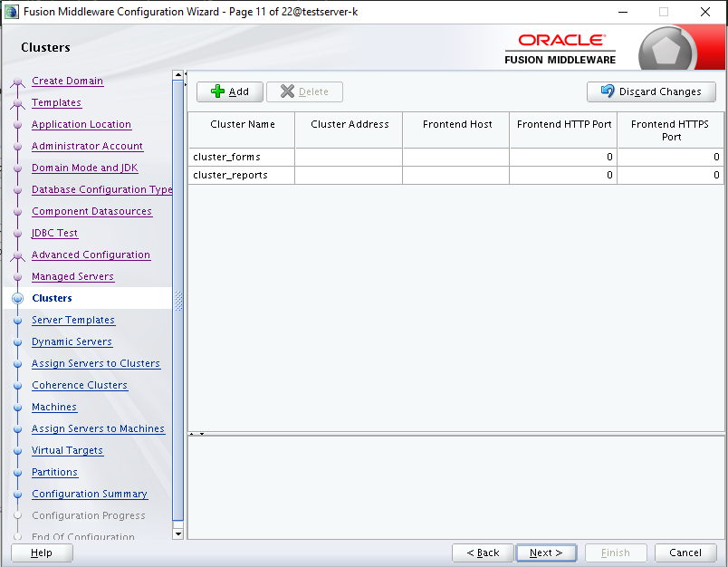Go to Domain Mode and JDK
Viewport: 728px width, 567px height.
(x=84, y=168)
